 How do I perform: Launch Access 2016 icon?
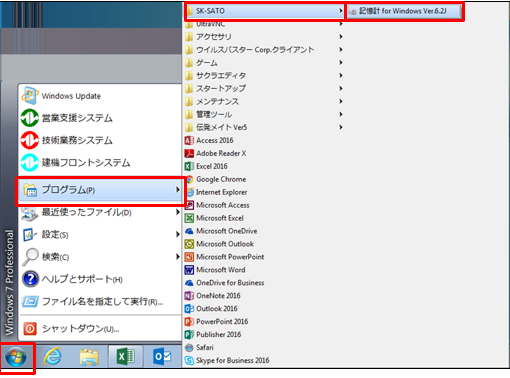pos(189,140)
